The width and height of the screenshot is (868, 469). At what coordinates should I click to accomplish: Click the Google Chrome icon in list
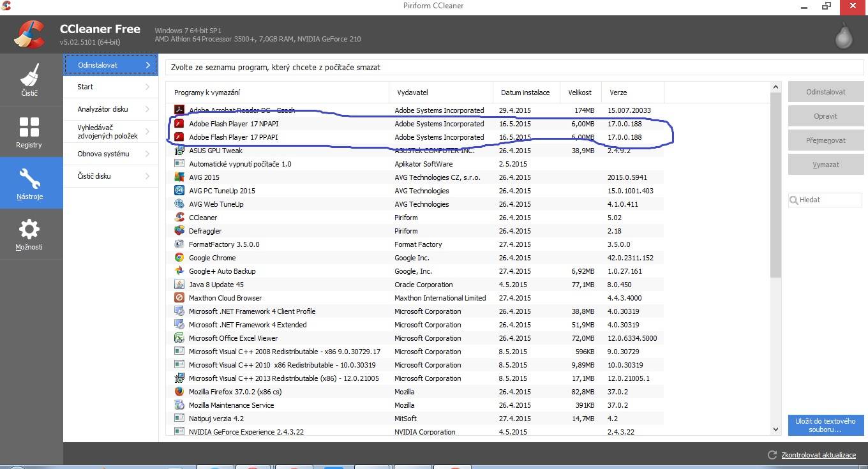[179, 258]
